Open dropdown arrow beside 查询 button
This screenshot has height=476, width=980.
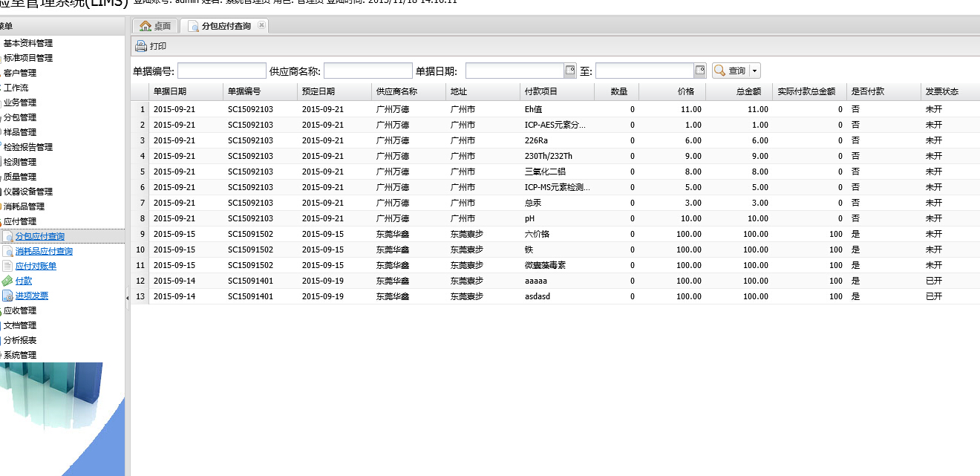(x=755, y=71)
